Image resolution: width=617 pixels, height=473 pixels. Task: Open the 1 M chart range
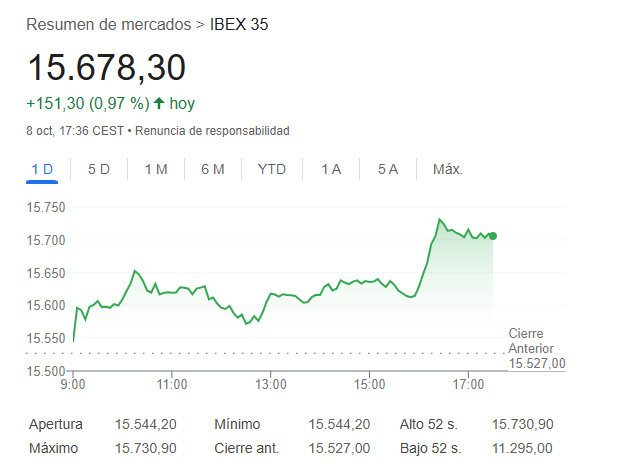tap(156, 169)
